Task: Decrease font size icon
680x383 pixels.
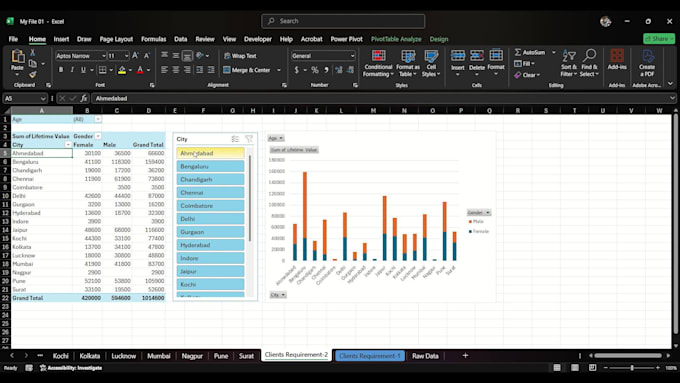Action: [147, 56]
